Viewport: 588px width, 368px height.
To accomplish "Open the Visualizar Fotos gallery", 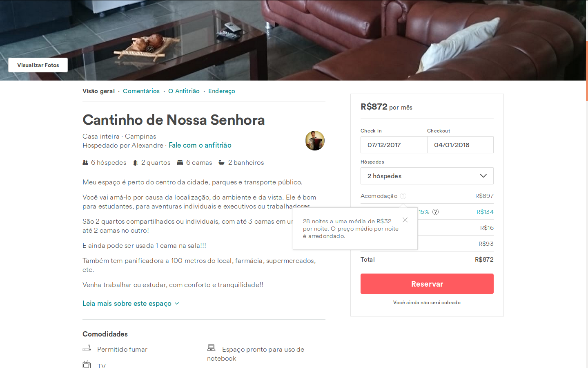I will 38,65.
